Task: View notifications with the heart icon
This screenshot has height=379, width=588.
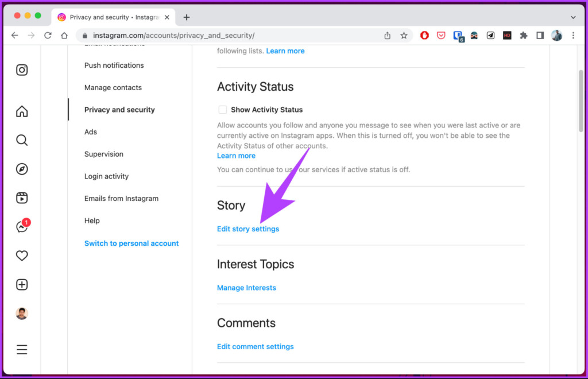Action: pos(22,256)
